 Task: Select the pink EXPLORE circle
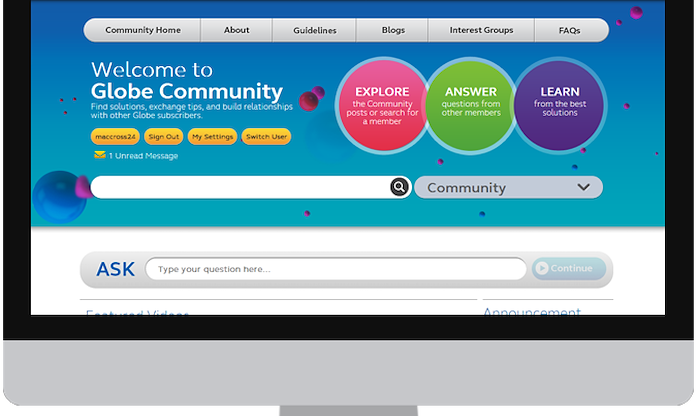tap(382, 106)
